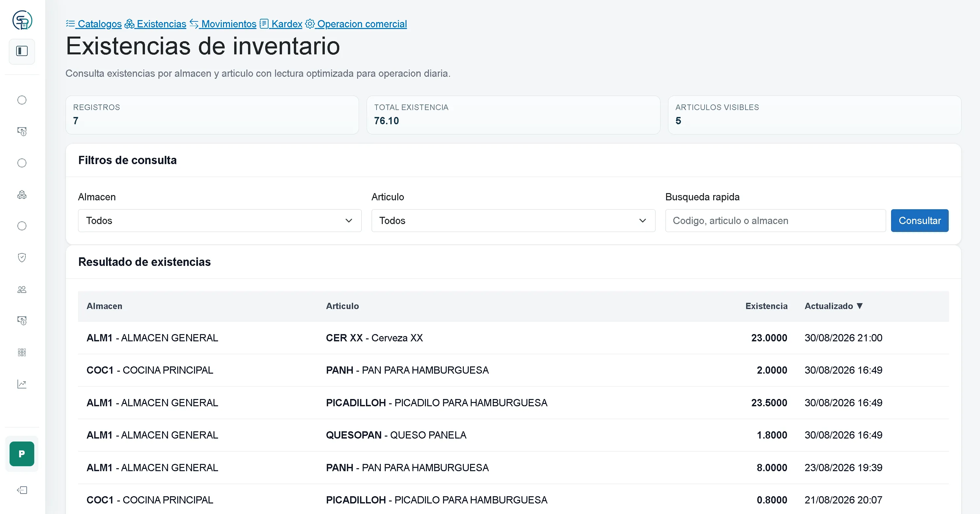
Task: Open the people/users icon in sidebar
Action: pyautogui.click(x=22, y=290)
